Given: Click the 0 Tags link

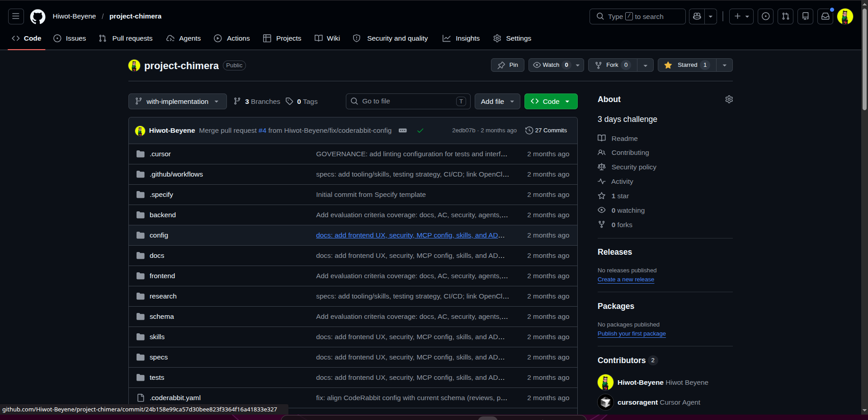Looking at the screenshot, I should [302, 102].
